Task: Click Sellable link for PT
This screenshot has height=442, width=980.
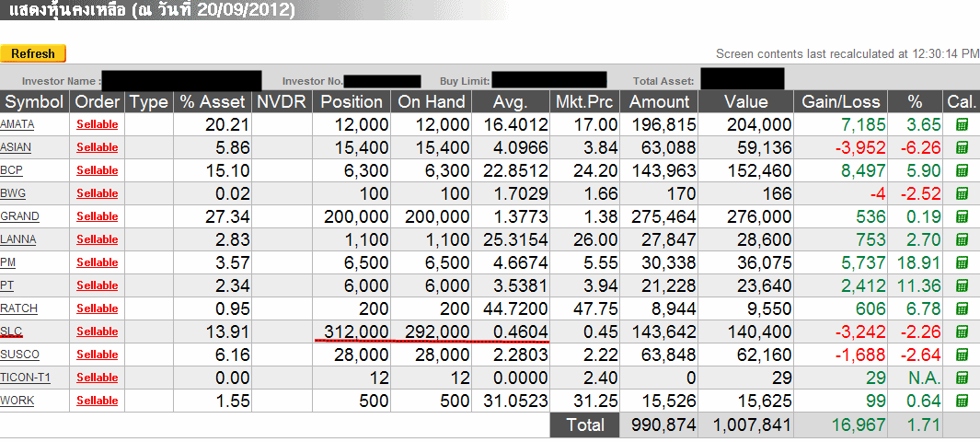Action: [x=97, y=285]
